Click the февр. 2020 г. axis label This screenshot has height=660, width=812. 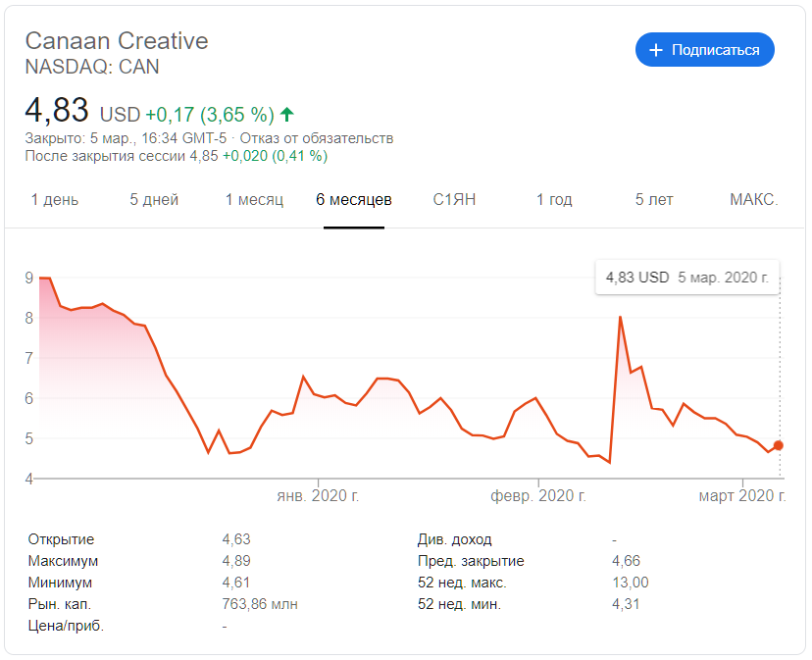538,496
